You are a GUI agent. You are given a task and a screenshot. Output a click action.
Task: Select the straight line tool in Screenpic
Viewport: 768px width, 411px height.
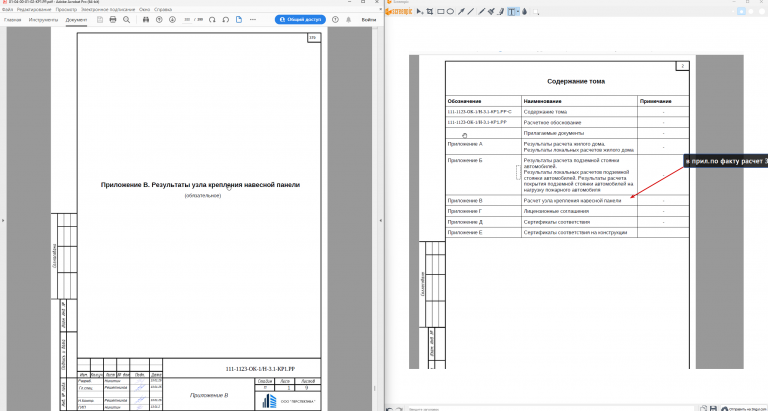coord(471,12)
